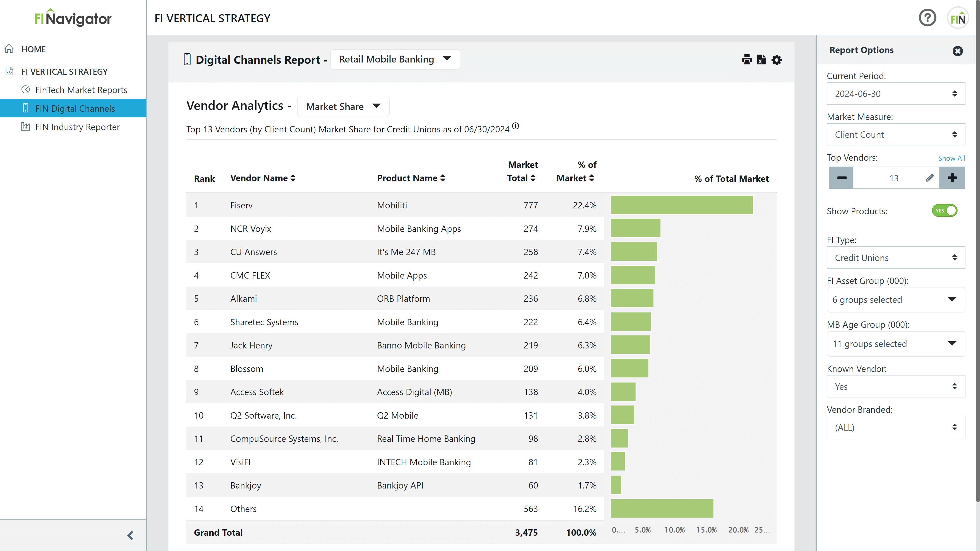The width and height of the screenshot is (980, 551).
Task: Go to HOME in sidebar
Action: click(33, 49)
